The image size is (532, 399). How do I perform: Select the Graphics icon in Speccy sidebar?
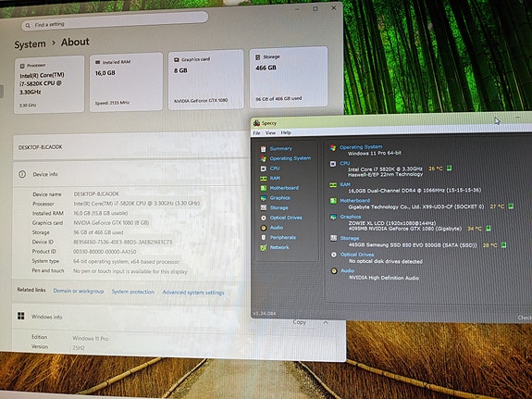264,198
